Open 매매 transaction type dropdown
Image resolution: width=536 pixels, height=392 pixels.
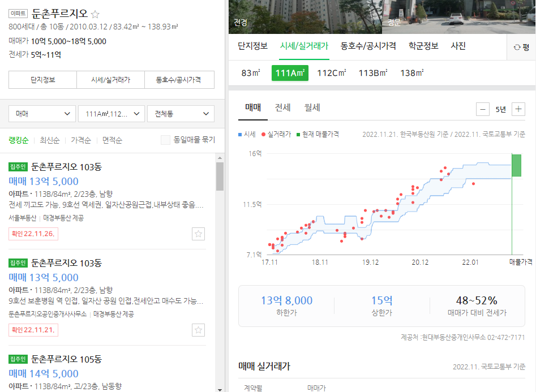pos(42,114)
